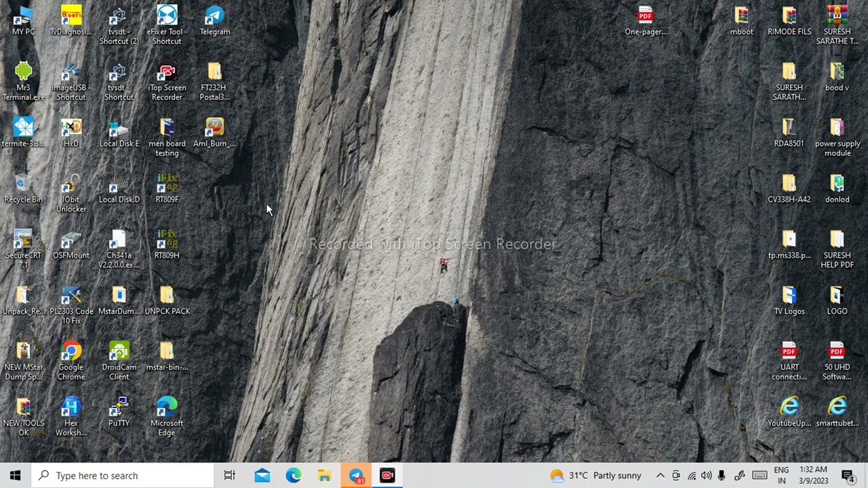Select YoutubeUp... Internet Explorer shortcut
This screenshot has height=488, width=868.
coord(789,412)
